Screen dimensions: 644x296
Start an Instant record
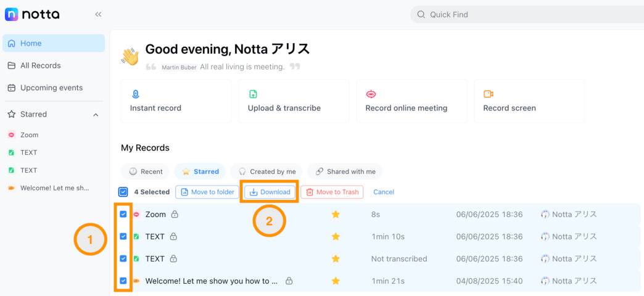pos(176,101)
